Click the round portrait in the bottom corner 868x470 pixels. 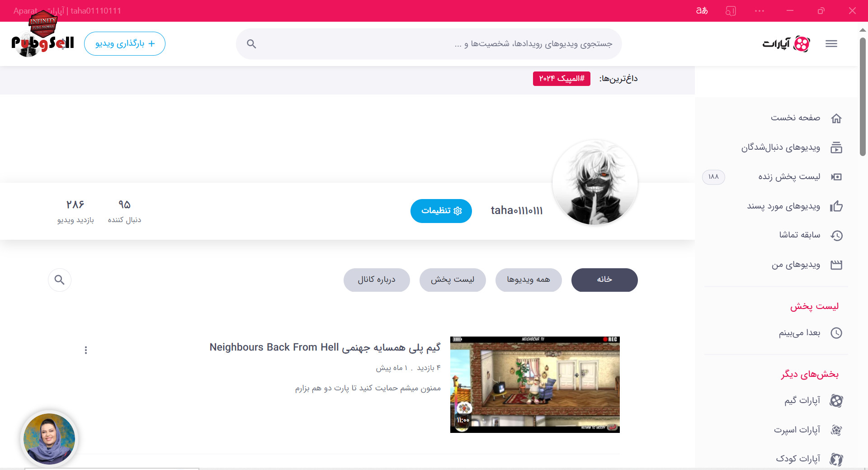(49, 438)
